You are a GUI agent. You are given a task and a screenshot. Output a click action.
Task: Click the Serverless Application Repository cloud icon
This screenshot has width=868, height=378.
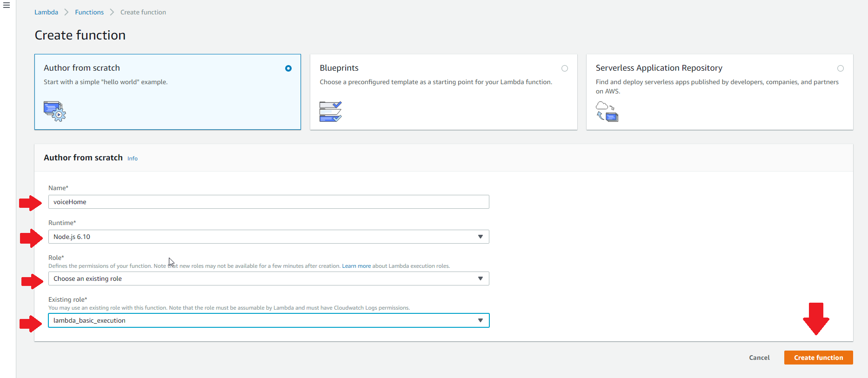(x=607, y=112)
